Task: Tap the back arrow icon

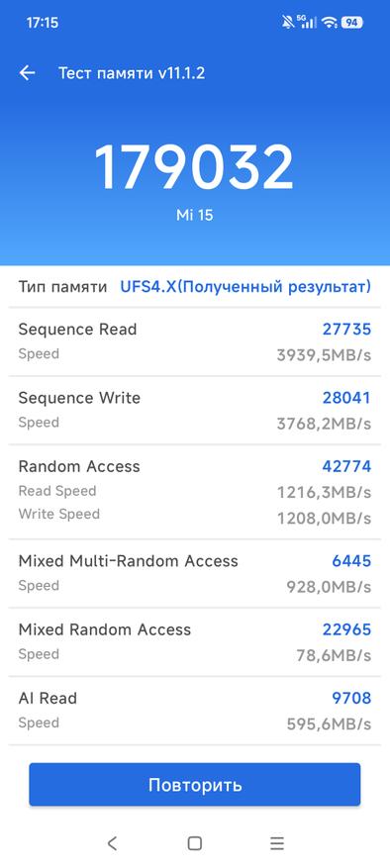Action: pos(27,73)
